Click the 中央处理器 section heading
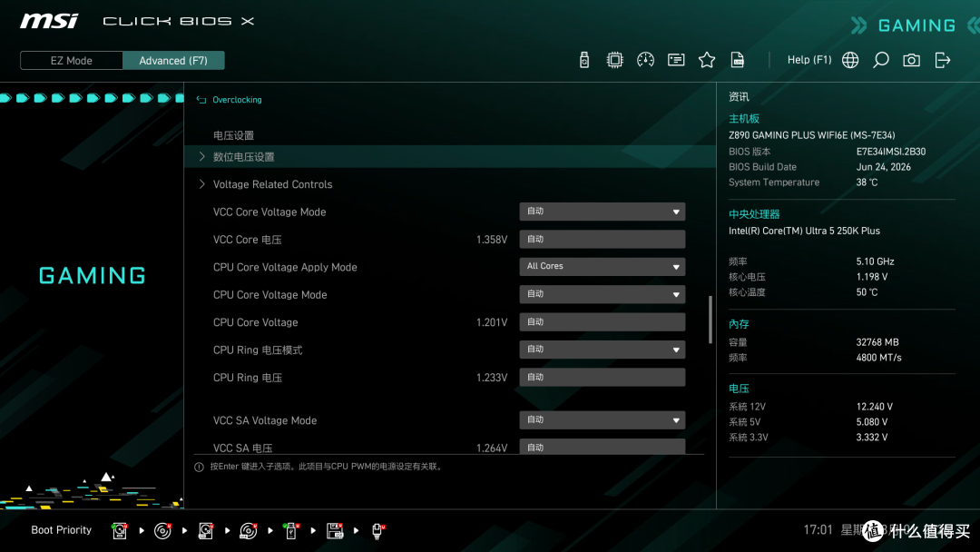980x552 pixels. [754, 214]
